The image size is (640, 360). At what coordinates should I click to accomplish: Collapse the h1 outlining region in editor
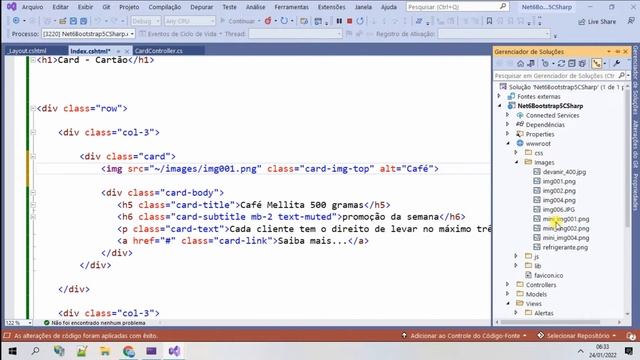[33, 60]
